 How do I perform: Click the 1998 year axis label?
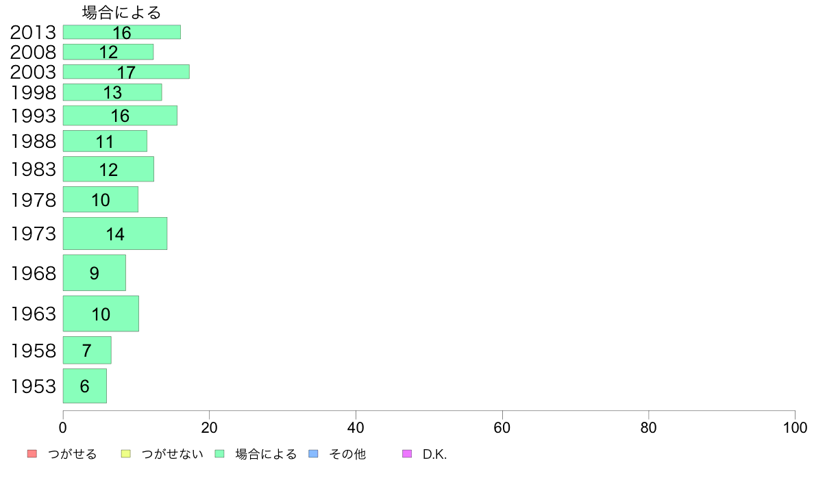pos(33,92)
